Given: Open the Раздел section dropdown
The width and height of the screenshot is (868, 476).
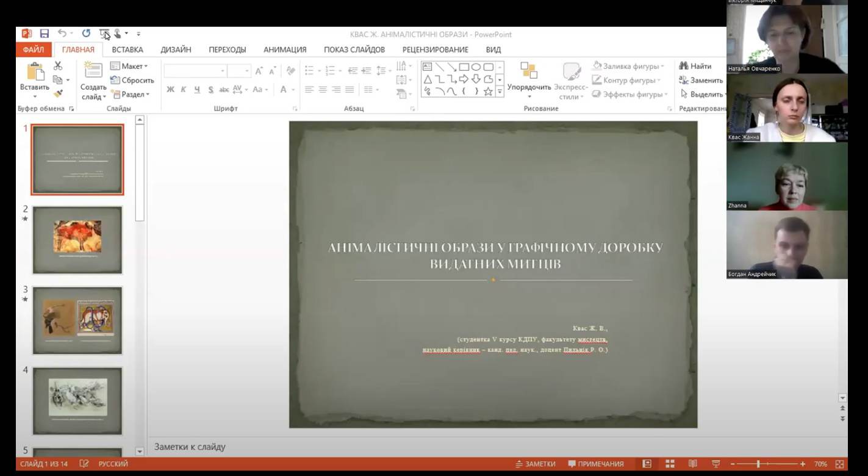Looking at the screenshot, I should pyautogui.click(x=130, y=94).
